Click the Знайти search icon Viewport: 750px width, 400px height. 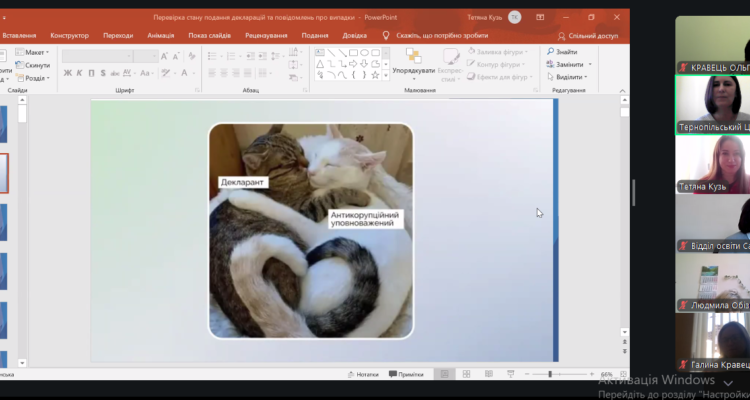(561, 52)
